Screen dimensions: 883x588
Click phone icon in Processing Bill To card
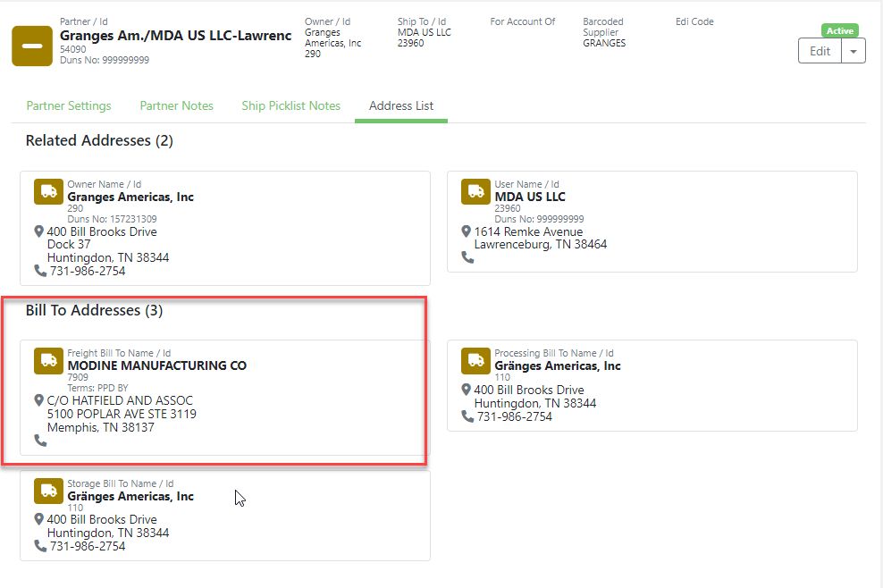(x=467, y=416)
